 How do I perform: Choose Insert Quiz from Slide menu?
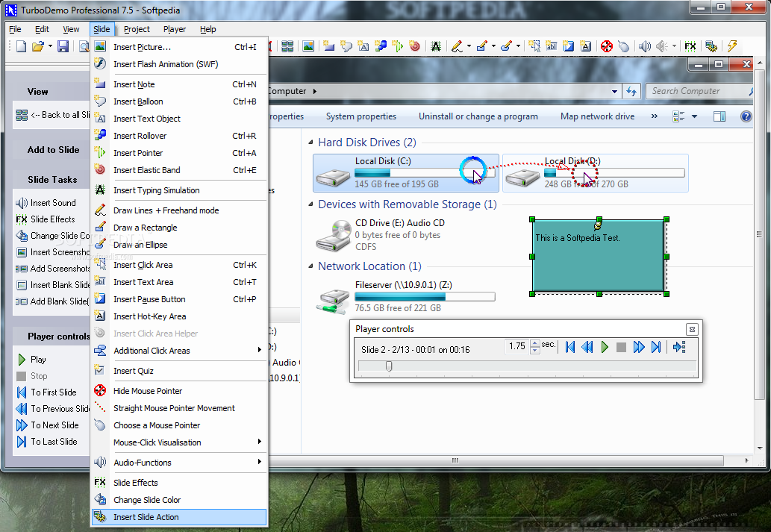point(179,371)
